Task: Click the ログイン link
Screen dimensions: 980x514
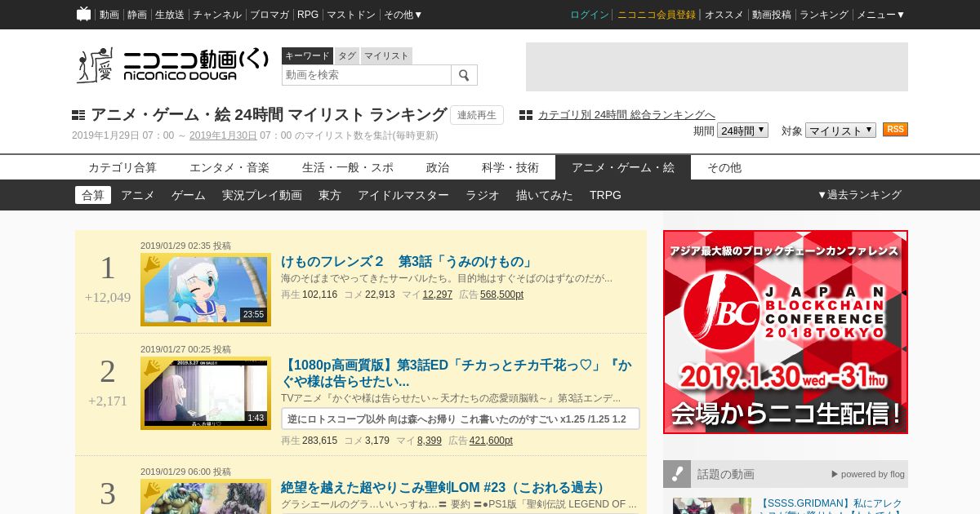Action: pos(590,15)
